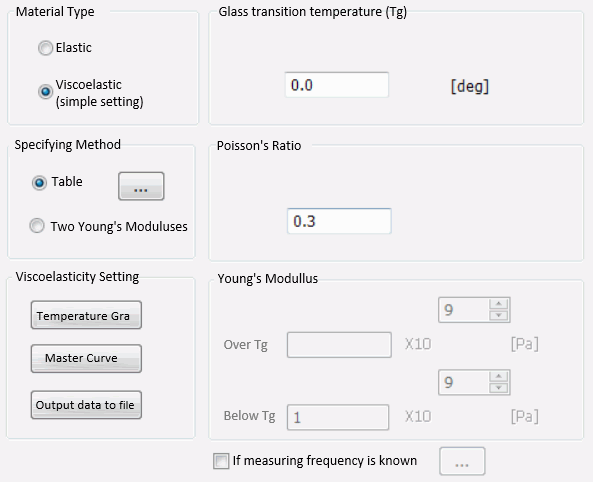Click the Below Tg modulus field
Image resolution: width=593 pixels, height=482 pixels.
pyautogui.click(x=338, y=417)
